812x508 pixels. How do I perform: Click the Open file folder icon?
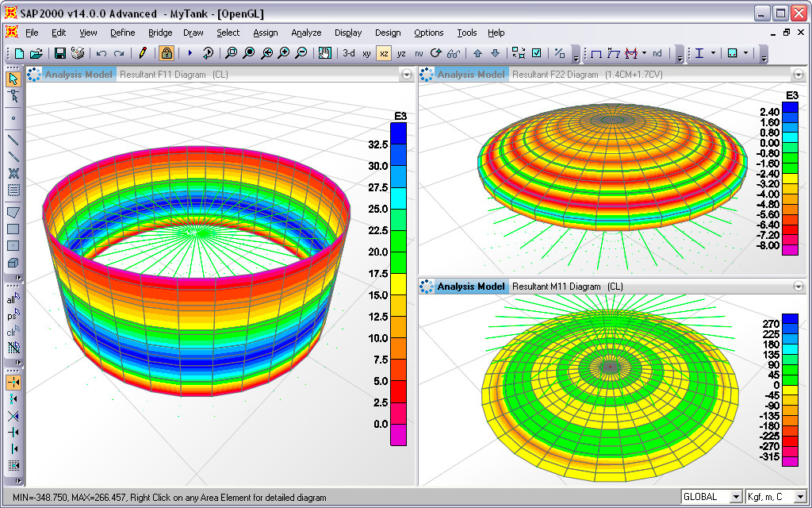pos(36,53)
